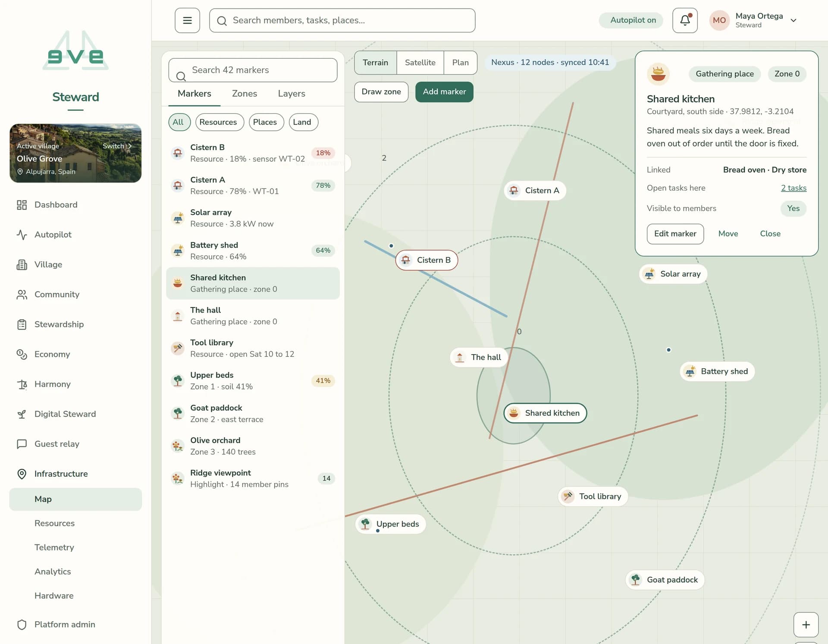Click the Tool library marker icon on map
The image size is (828, 644).
click(568, 496)
